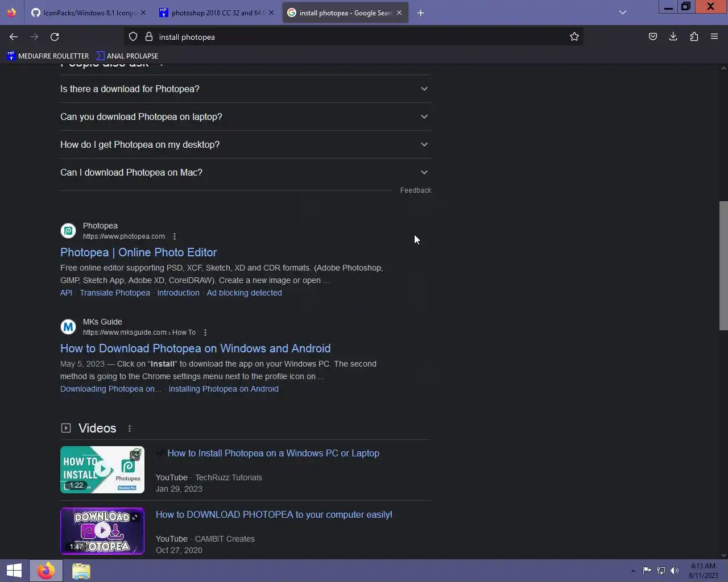Open 'How to DOWNLOAD PHOTOPEA to your computer easily!'
This screenshot has width=728, height=582.
(x=274, y=514)
